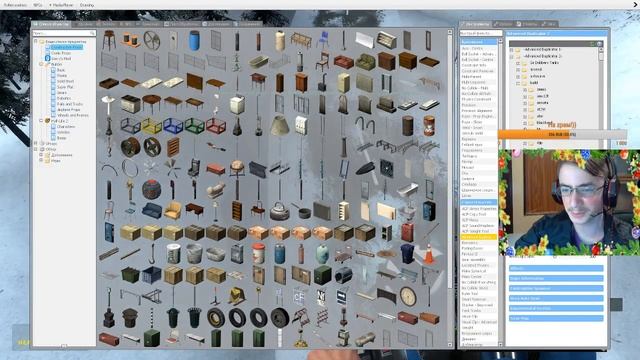This screenshot has height=360, width=640.
Task: Select the lampshade prop thumbnail
Action: (x=280, y=126)
